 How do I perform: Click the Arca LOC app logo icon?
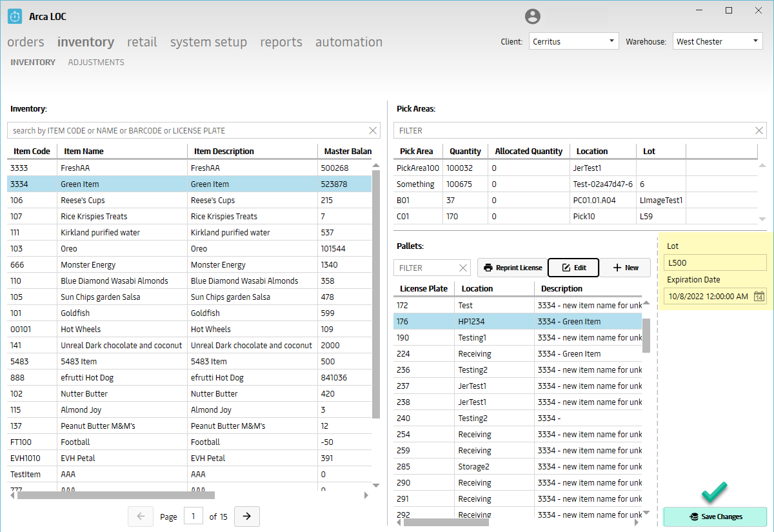[x=15, y=16]
